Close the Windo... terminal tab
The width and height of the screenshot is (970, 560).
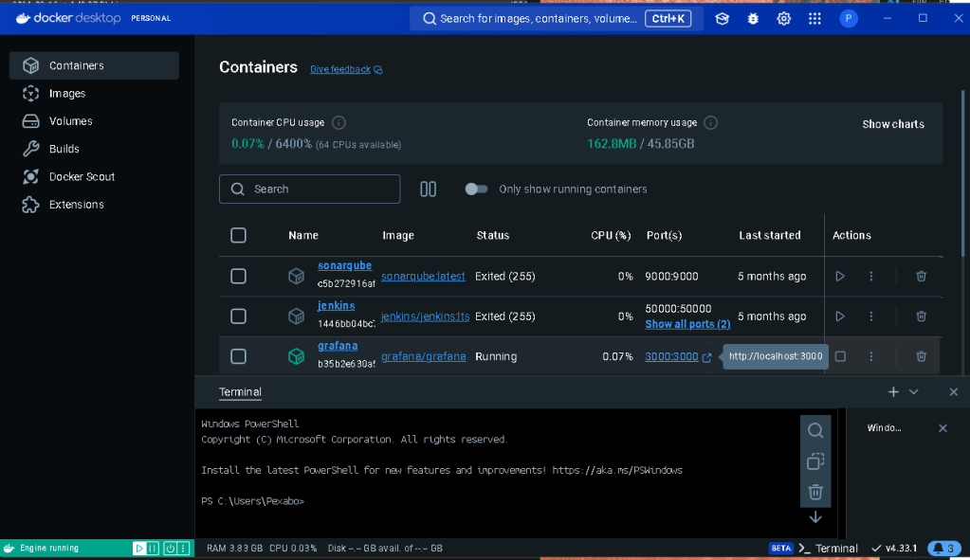(x=943, y=427)
